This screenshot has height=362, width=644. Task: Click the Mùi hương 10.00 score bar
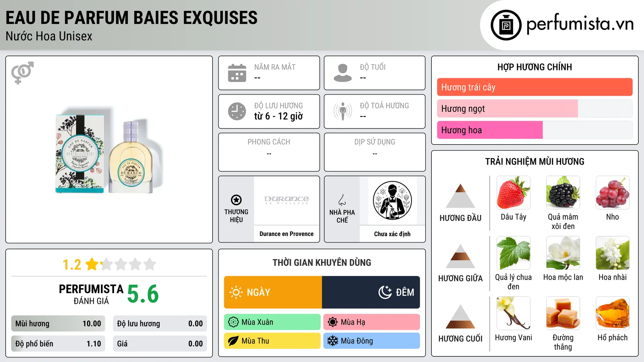[58, 324]
